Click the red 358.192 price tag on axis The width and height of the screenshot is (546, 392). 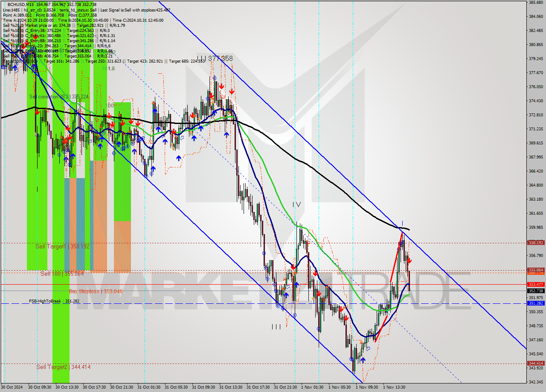click(x=535, y=242)
